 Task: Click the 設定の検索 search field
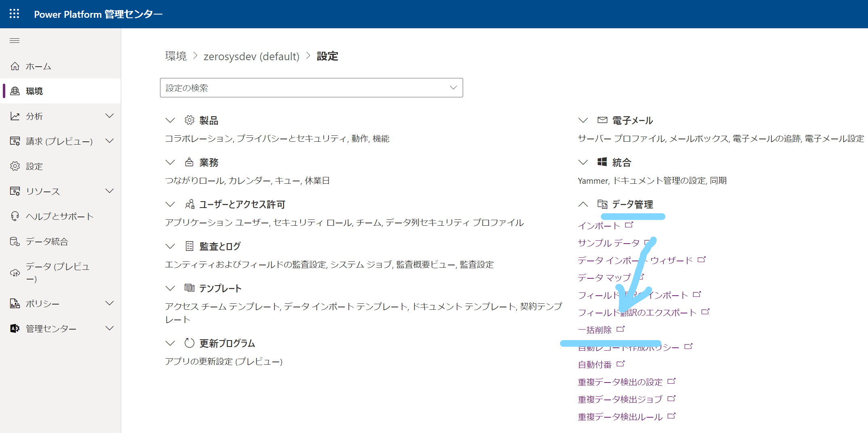(312, 88)
